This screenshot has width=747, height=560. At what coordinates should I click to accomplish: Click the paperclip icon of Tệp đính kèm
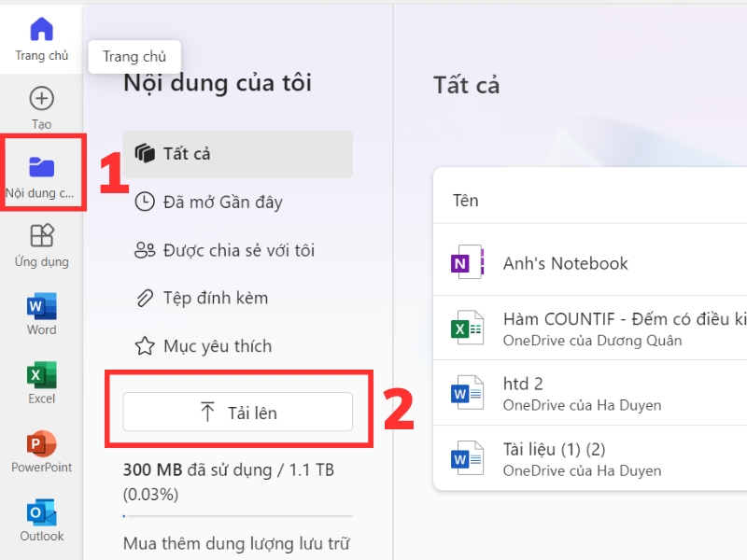[145, 298]
